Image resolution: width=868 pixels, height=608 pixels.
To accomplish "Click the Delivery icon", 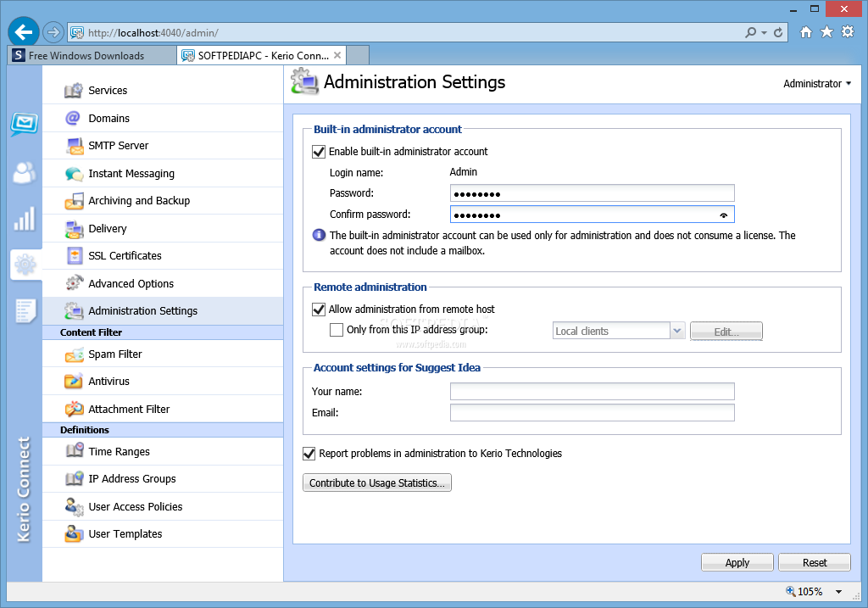I will [75, 229].
